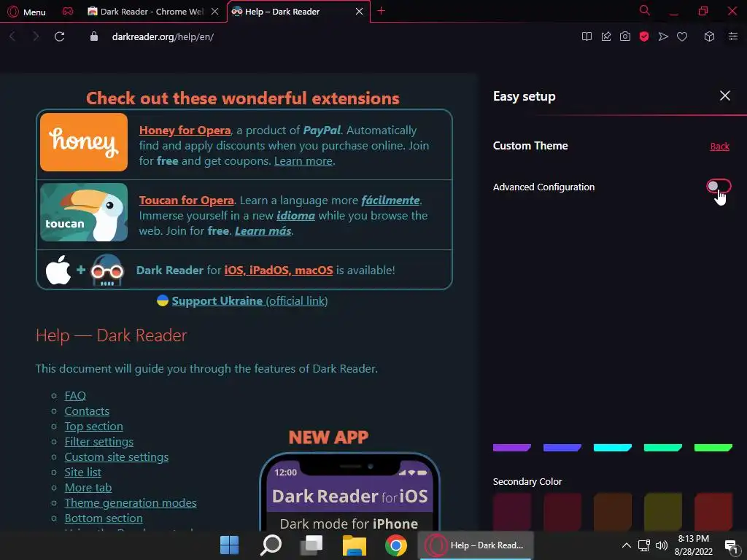Image resolution: width=747 pixels, height=560 pixels.
Task: Launch File Explorer from taskbar
Action: 354,545
